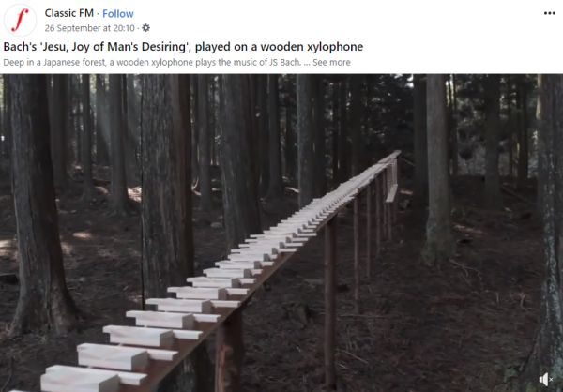This screenshot has height=392, width=563.
Task: Open the Classic FM page name link
Action: [x=68, y=13]
